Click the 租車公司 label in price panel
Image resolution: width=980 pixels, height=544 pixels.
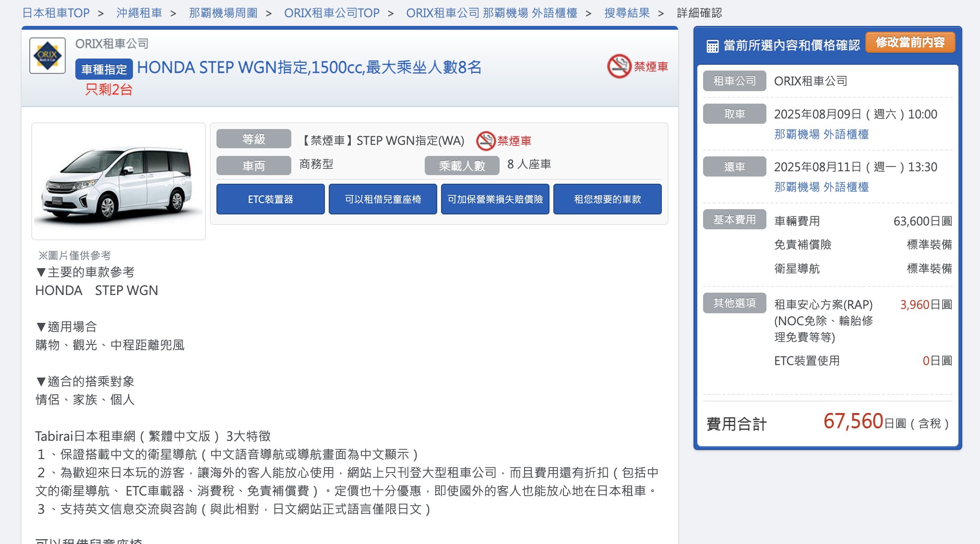click(735, 81)
